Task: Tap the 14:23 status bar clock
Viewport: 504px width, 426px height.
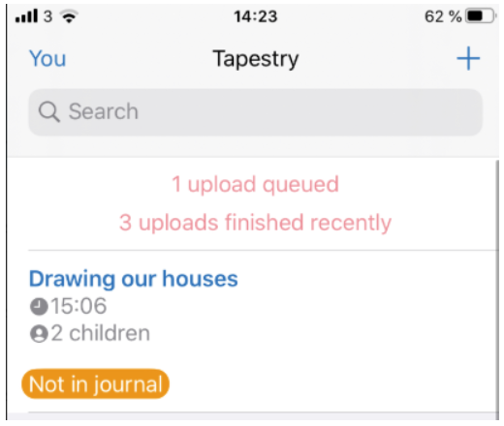Action: pyautogui.click(x=256, y=16)
